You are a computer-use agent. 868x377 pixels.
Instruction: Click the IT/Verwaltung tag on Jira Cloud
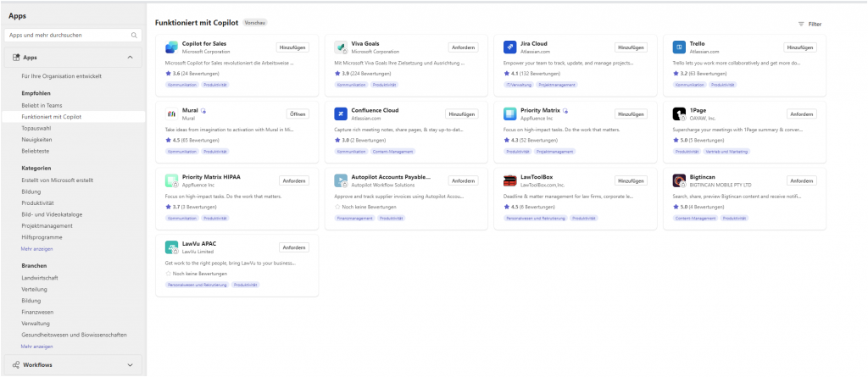[519, 85]
